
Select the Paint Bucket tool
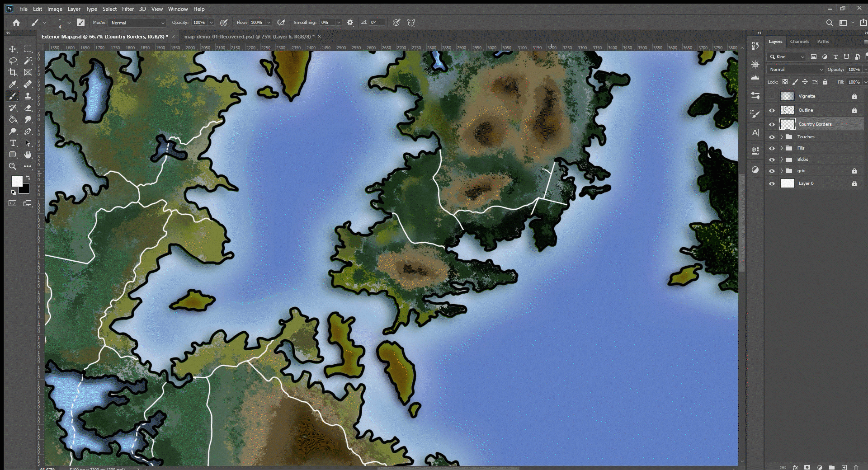pyautogui.click(x=13, y=119)
